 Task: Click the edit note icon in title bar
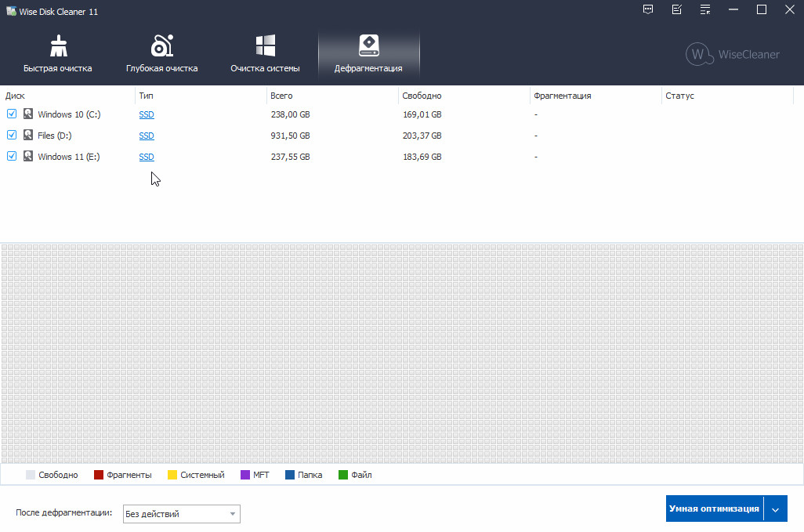tap(677, 10)
